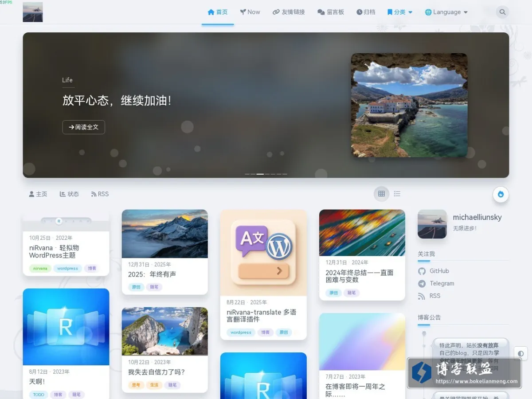Open post 2025：年终有声

point(152,274)
